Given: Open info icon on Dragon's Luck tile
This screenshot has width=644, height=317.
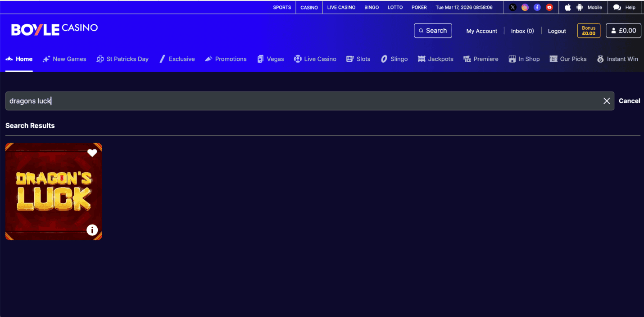Looking at the screenshot, I should coord(92,230).
